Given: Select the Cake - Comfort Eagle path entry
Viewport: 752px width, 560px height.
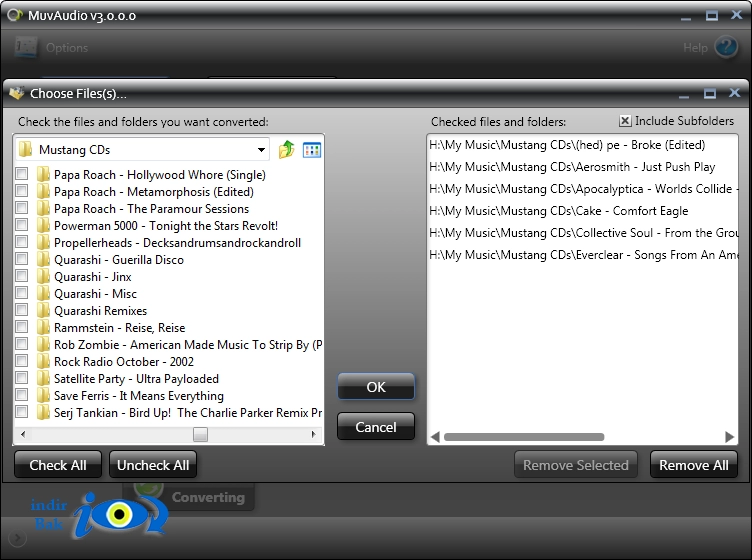Looking at the screenshot, I should coord(558,211).
